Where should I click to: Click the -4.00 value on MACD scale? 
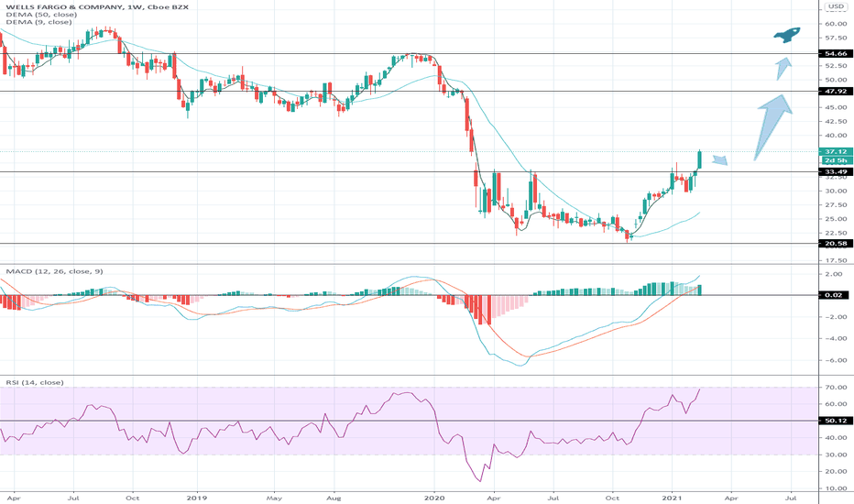click(x=835, y=339)
